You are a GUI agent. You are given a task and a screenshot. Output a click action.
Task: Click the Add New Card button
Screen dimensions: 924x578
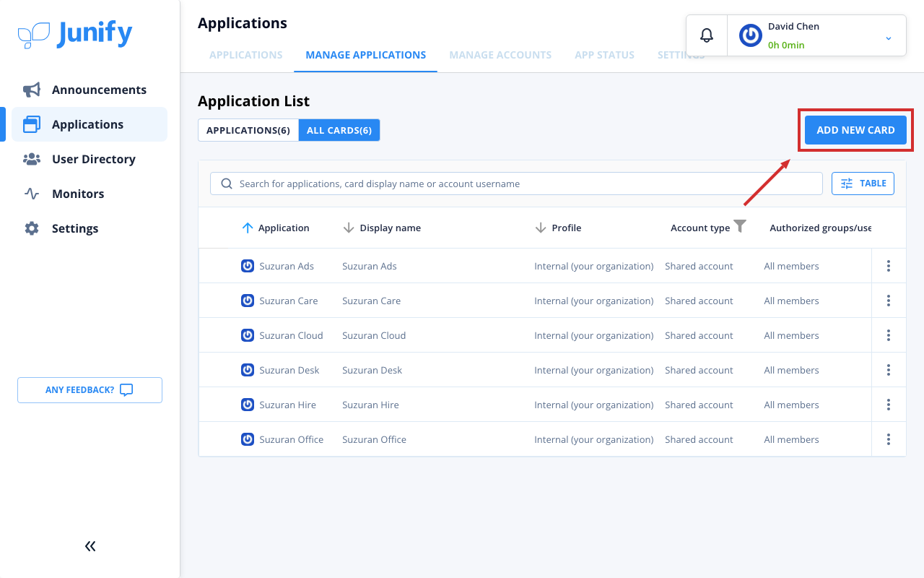pos(855,130)
